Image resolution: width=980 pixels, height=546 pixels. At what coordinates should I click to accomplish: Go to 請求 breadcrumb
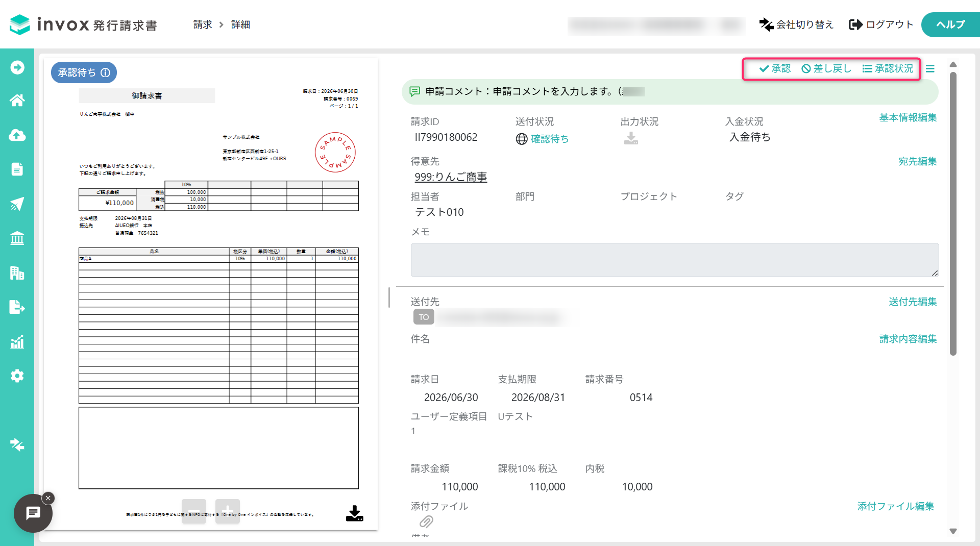pyautogui.click(x=203, y=24)
